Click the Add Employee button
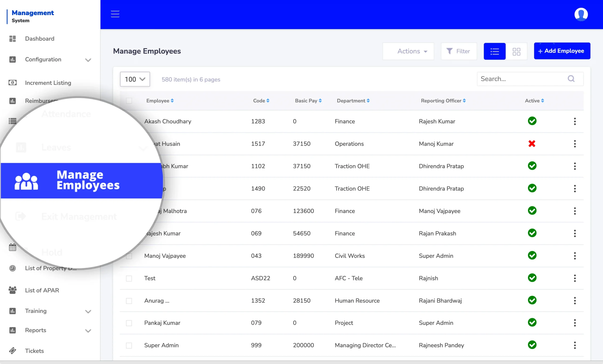The image size is (603, 364). (x=562, y=51)
